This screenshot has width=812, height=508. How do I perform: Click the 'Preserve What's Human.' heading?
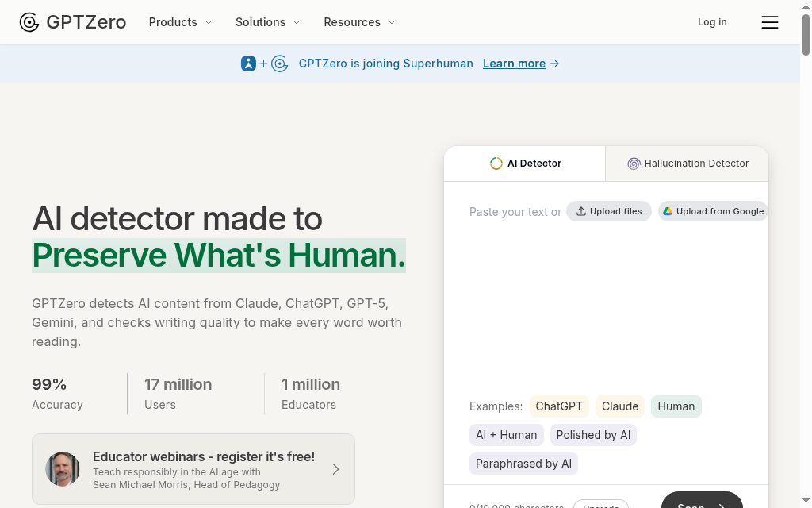tap(219, 256)
